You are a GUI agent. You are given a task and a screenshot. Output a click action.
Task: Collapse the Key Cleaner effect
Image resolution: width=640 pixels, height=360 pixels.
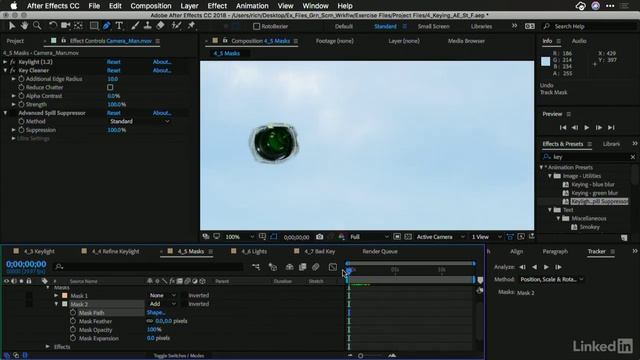pyautogui.click(x=5, y=71)
